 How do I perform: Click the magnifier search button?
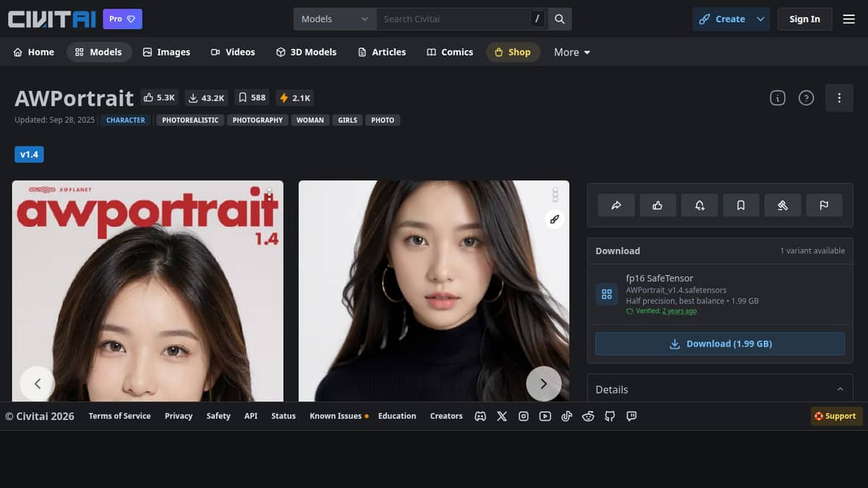[560, 19]
